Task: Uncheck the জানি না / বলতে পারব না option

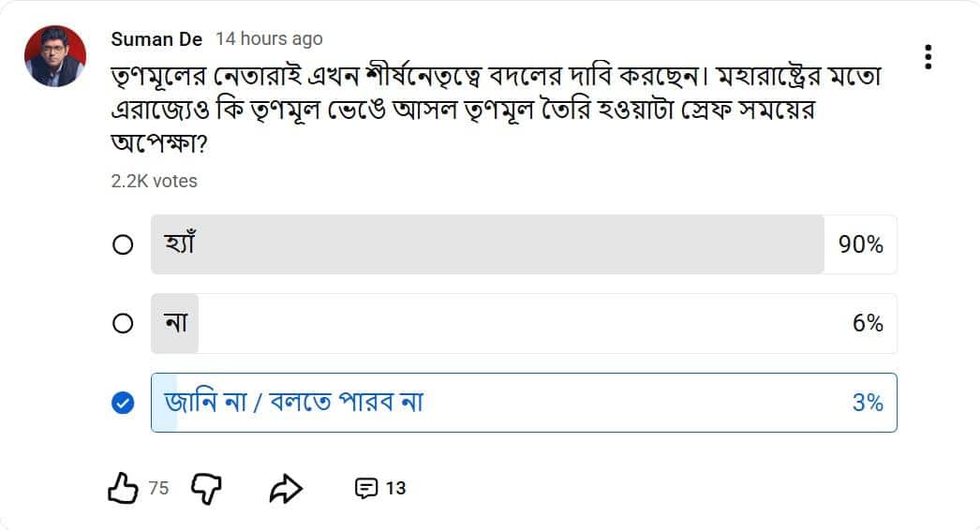Action: 123,403
